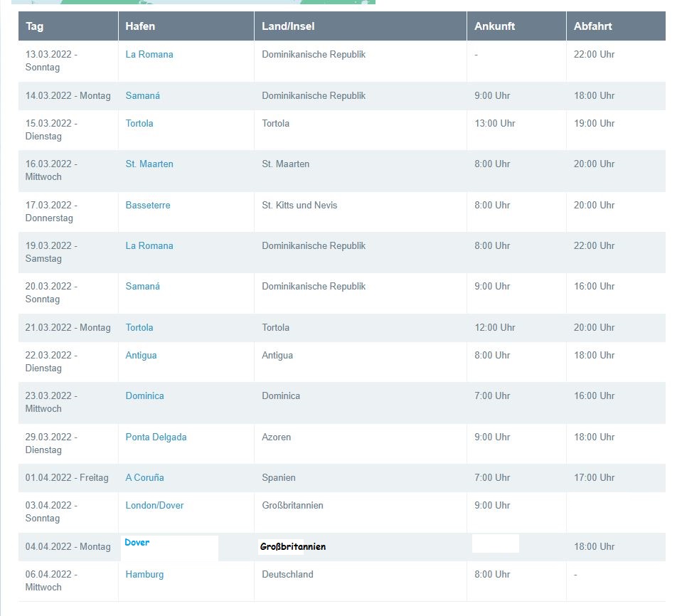
Task: Follow the St. Maarten port link
Action: coord(149,164)
